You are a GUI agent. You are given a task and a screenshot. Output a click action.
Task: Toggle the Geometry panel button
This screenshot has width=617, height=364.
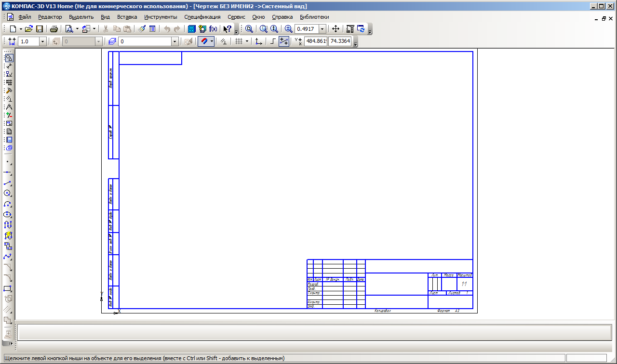8,58
